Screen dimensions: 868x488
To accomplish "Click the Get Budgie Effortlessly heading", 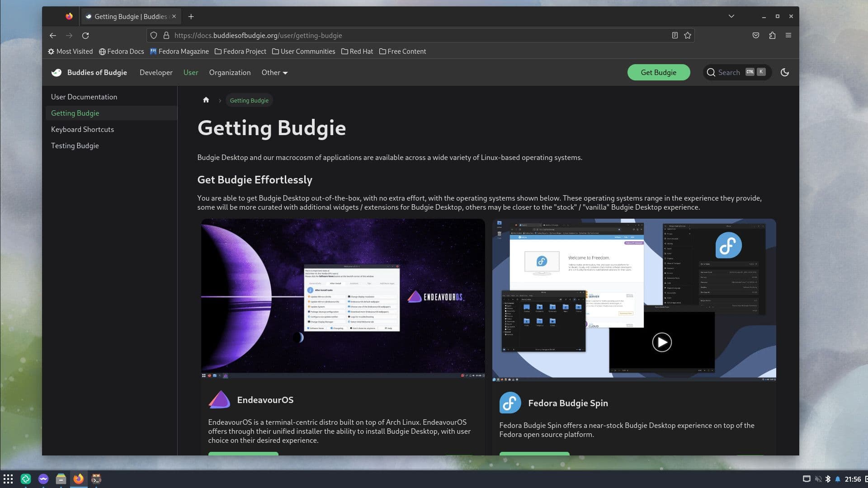I will pos(255,180).
